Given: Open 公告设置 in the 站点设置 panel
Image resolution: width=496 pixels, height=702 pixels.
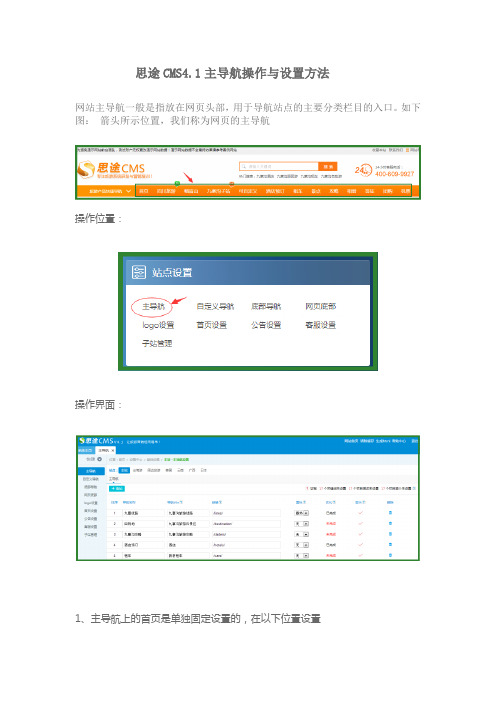Looking at the screenshot, I should 266,325.
